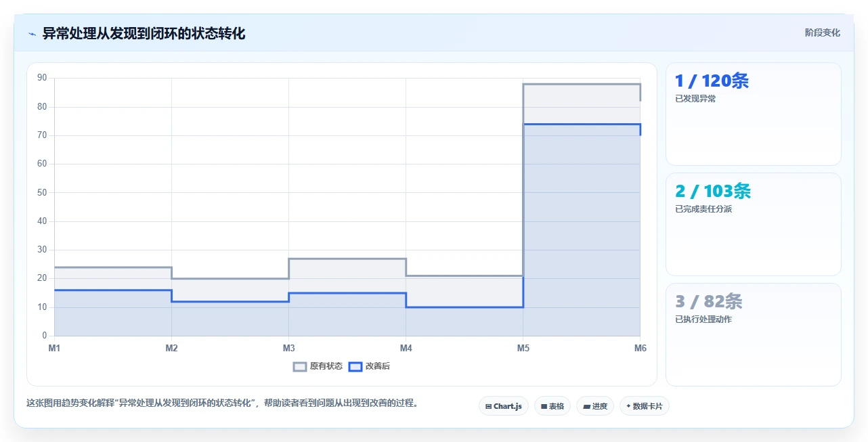The height and width of the screenshot is (442, 868).
Task: Toggle the 改善后 legend item
Action: (x=369, y=366)
